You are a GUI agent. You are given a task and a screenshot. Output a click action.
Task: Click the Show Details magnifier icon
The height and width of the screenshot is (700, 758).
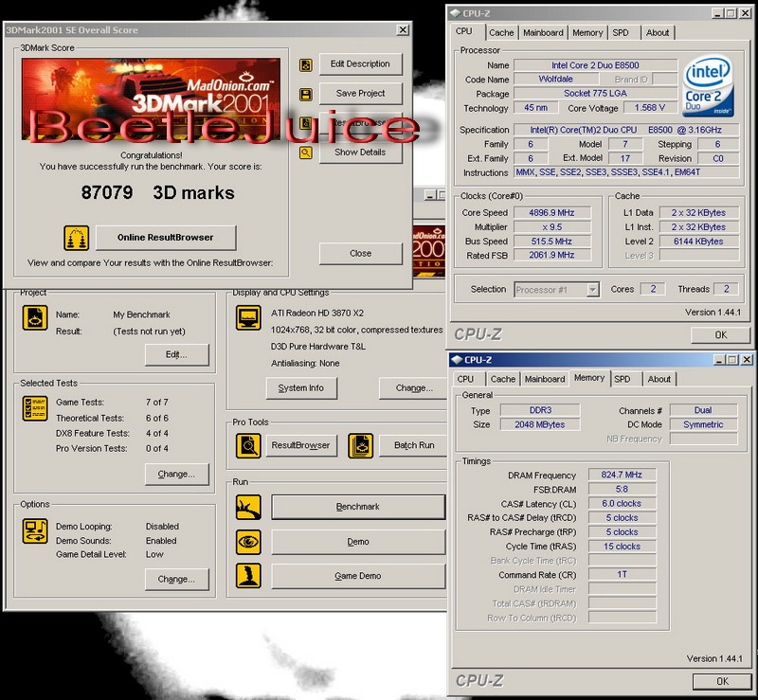[x=305, y=153]
